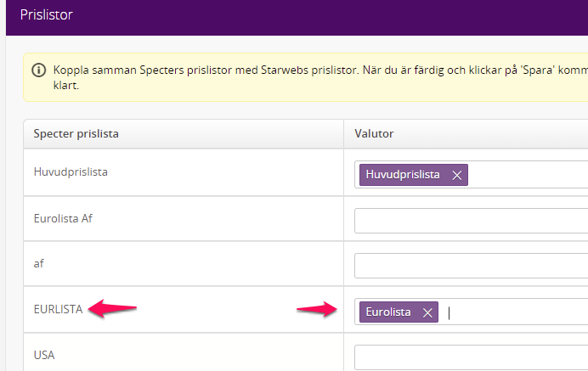Select the Huvudprislista row label
This screenshot has height=371, width=588.
[x=71, y=171]
